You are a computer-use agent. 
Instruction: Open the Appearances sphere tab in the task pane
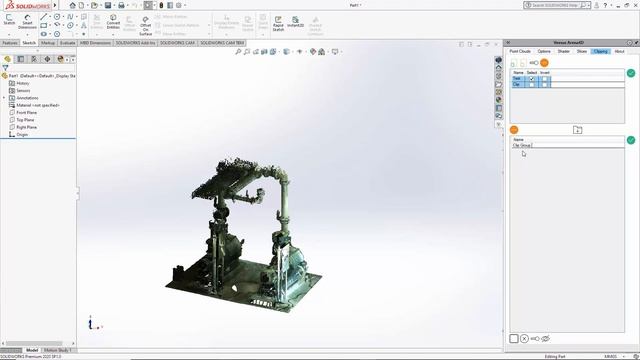pos(499,100)
